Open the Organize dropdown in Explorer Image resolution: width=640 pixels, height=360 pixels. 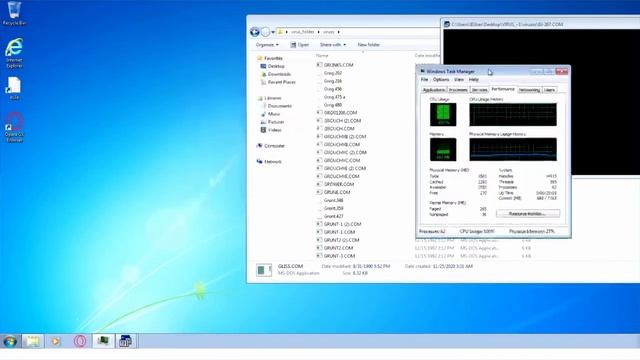(x=267, y=45)
